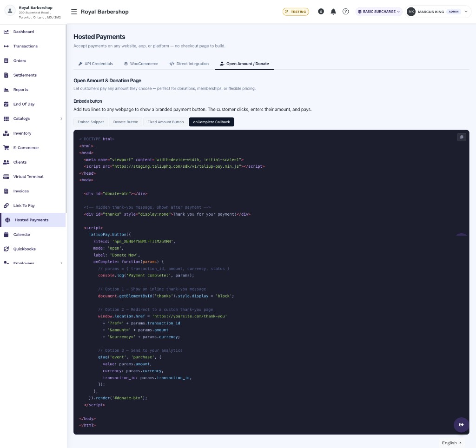Open the Virtual Terminal page
The width and height of the screenshot is (476, 448).
pyautogui.click(x=28, y=177)
